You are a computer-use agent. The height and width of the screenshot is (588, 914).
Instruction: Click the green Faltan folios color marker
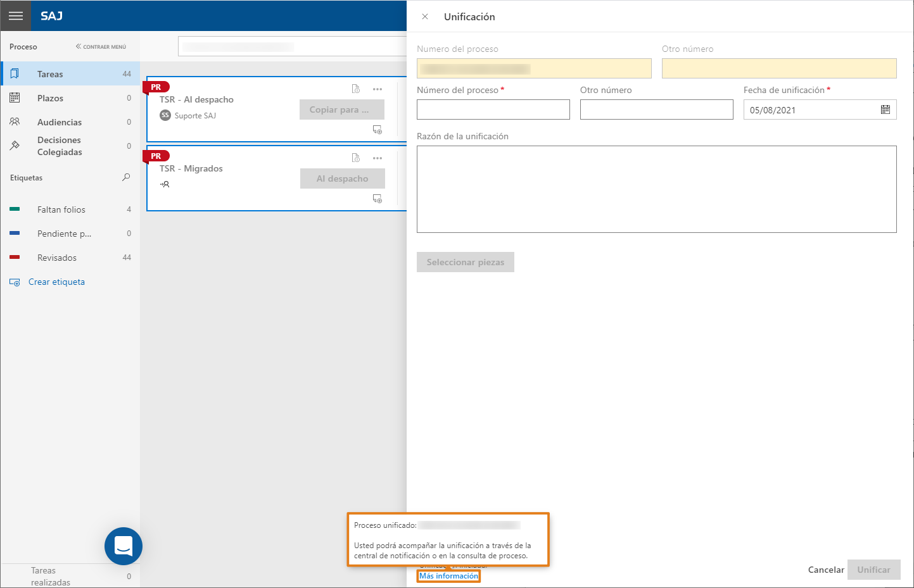(15, 209)
